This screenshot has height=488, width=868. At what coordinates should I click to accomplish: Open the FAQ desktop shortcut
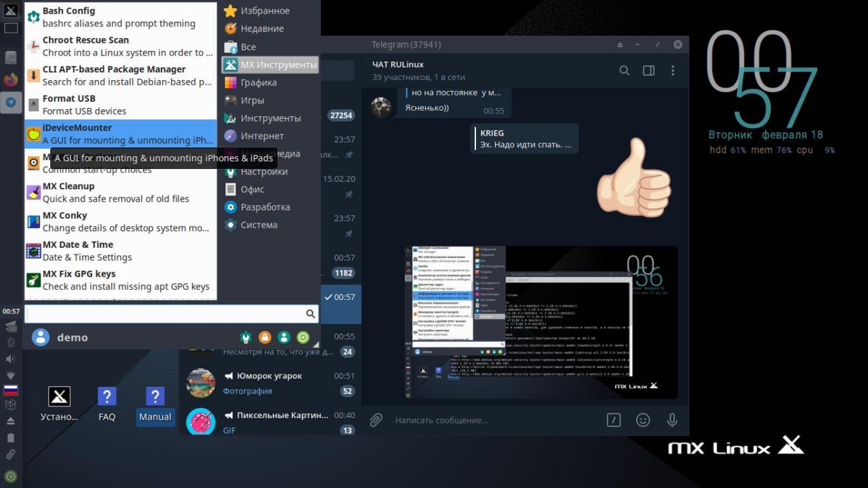pyautogui.click(x=107, y=405)
